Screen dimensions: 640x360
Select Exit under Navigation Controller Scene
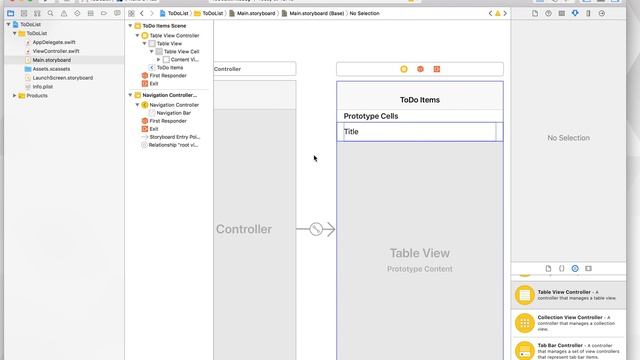coord(153,129)
